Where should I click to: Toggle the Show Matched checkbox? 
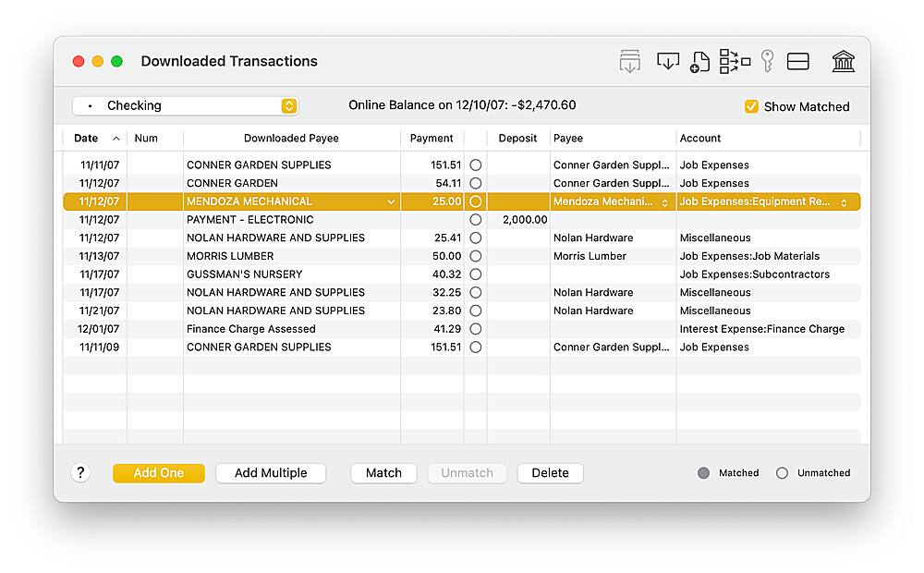751,106
